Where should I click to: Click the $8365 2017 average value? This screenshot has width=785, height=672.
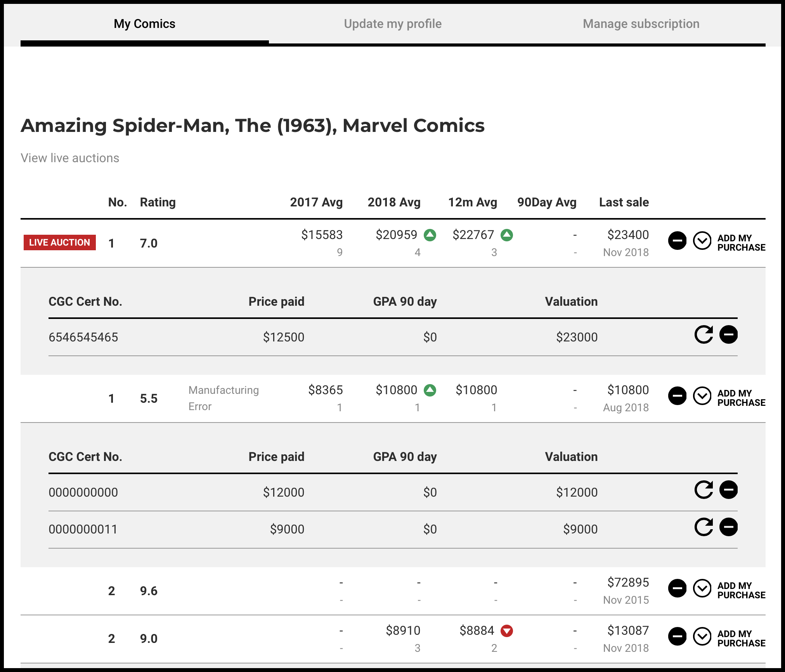[325, 390]
